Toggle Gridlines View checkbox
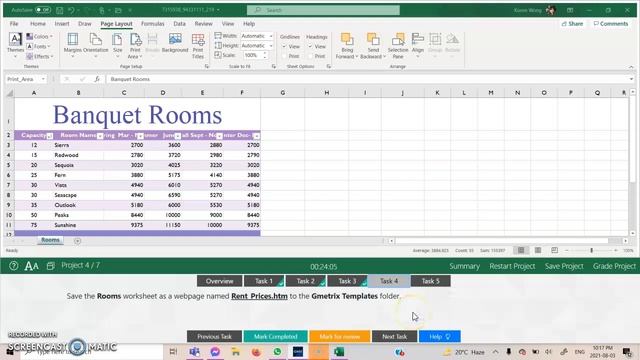Screen dimensions: 640x360 tap(284, 47)
